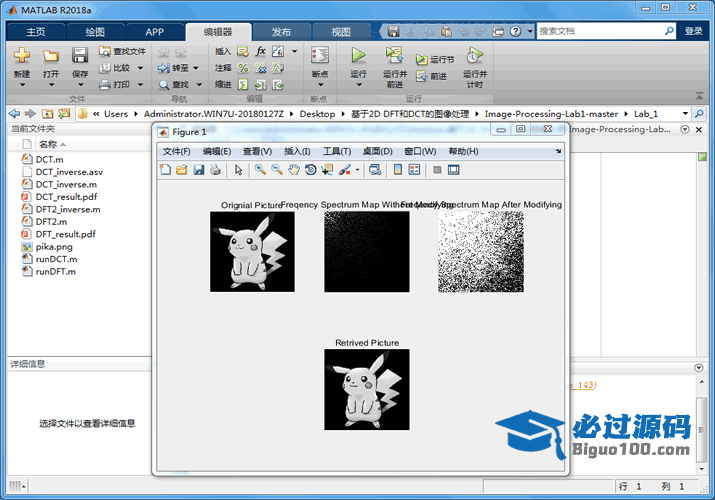Switch to the 主页 (Home) tab
Screen dimensions: 715x500
tap(36, 32)
